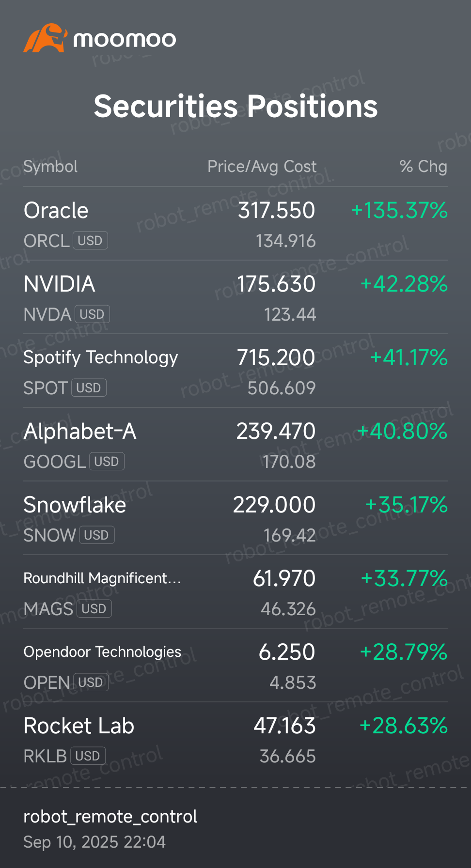The image size is (471, 868).
Task: Open the Spotify Technology position
Action: [x=235, y=371]
